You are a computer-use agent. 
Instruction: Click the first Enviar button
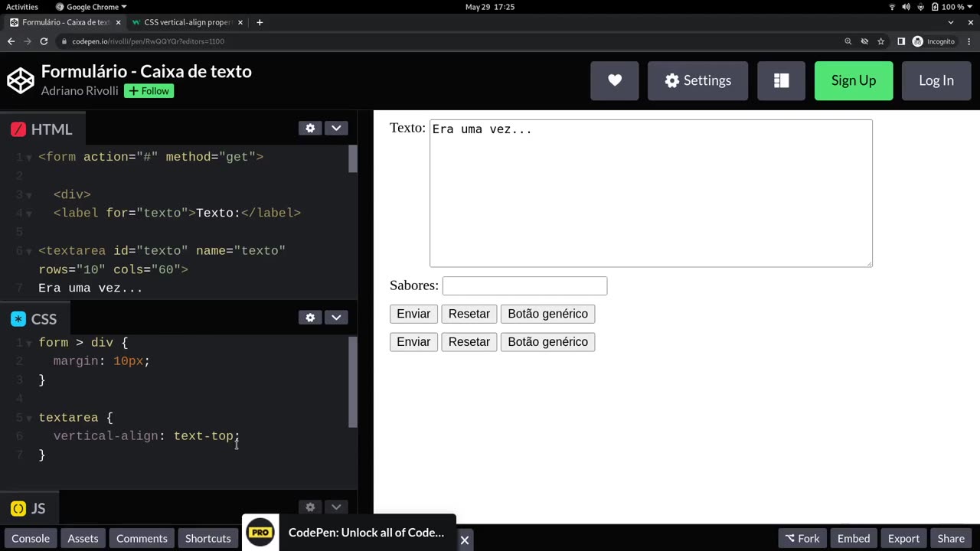pos(413,314)
